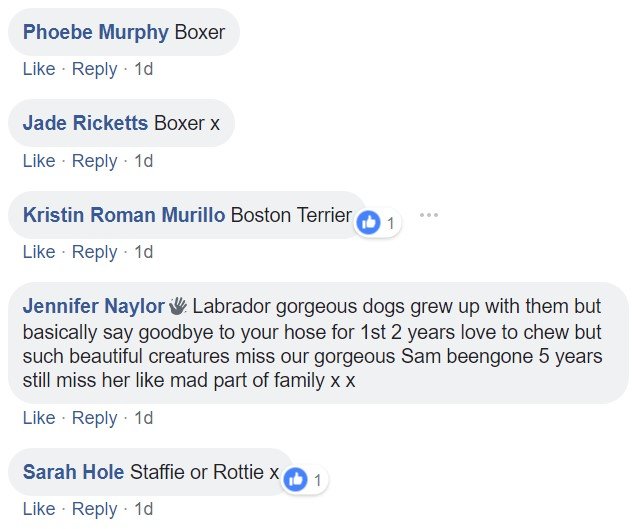Like the Boston Terrier comment
This screenshot has width=632, height=529.
(x=39, y=252)
